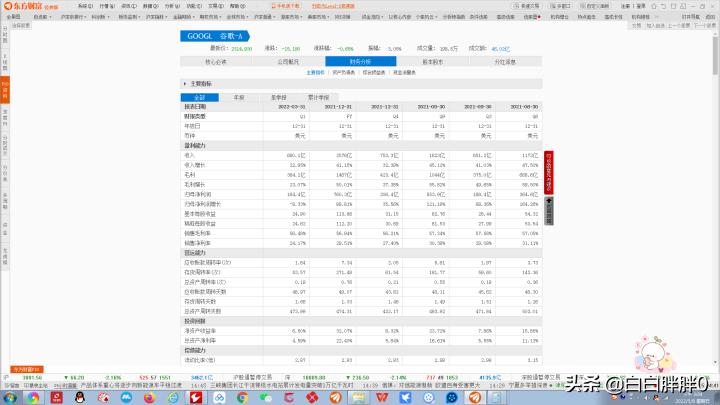Click the orange 东方财富 badge at bottom left
The image size is (720, 405).
[x=27, y=369]
